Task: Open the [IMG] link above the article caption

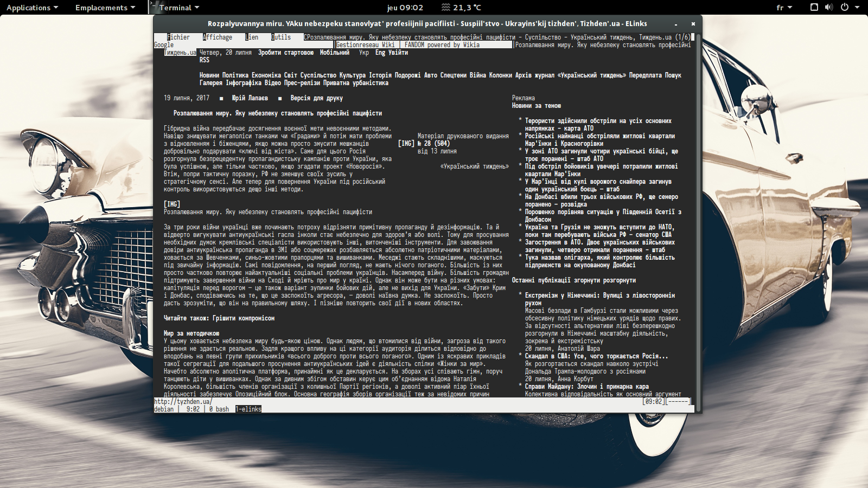Action: (172, 204)
